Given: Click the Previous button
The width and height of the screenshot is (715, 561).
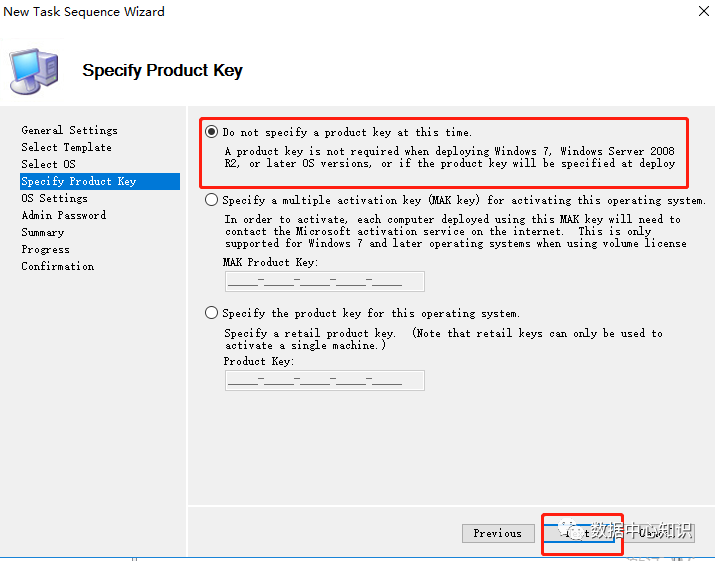Looking at the screenshot, I should 498,533.
